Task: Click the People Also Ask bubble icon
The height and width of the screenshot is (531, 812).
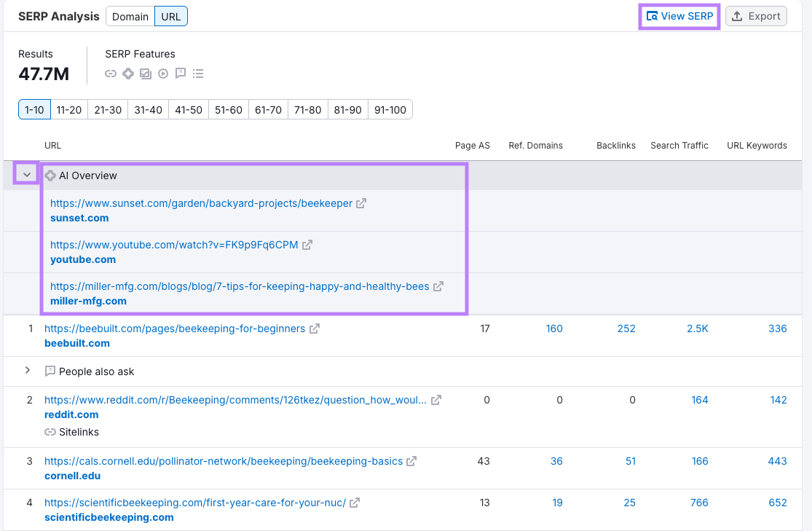Action: pyautogui.click(x=181, y=73)
